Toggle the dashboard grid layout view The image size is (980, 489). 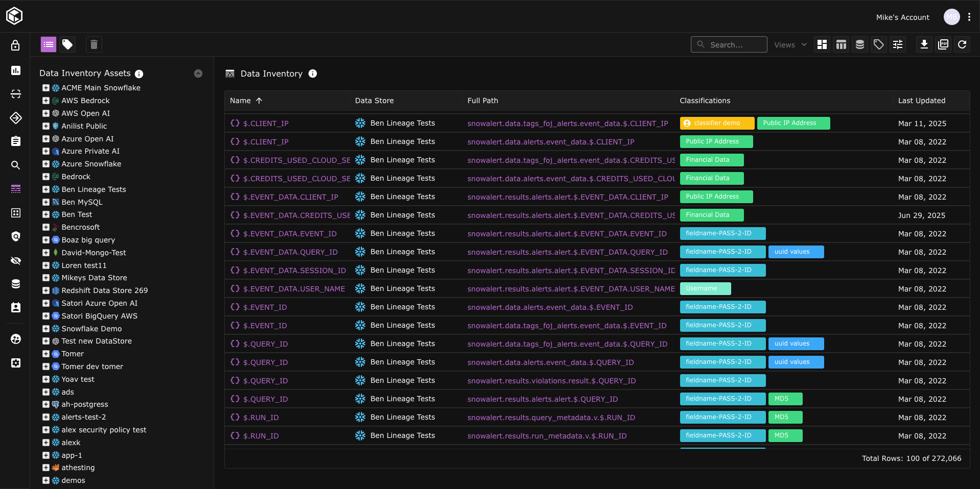pyautogui.click(x=822, y=45)
